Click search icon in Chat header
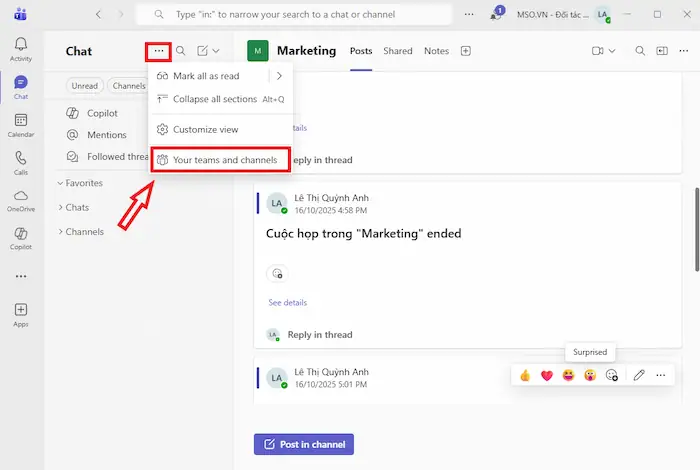This screenshot has width=700, height=470. pos(181,51)
